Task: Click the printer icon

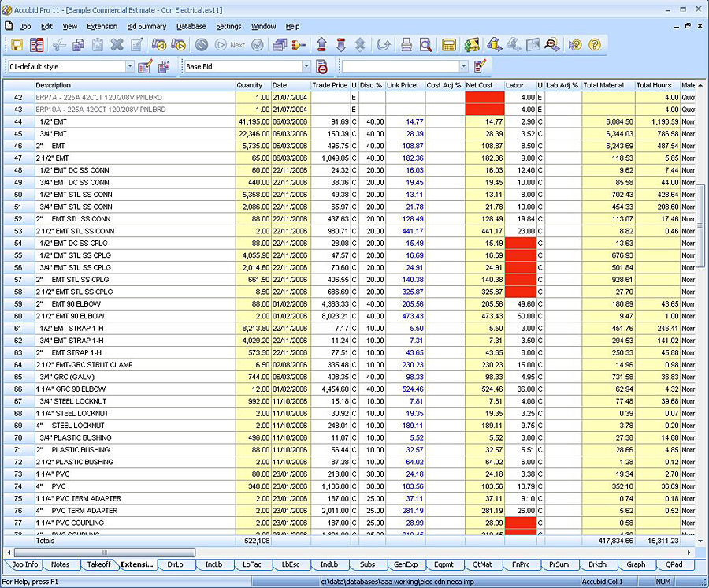Action: pyautogui.click(x=406, y=45)
